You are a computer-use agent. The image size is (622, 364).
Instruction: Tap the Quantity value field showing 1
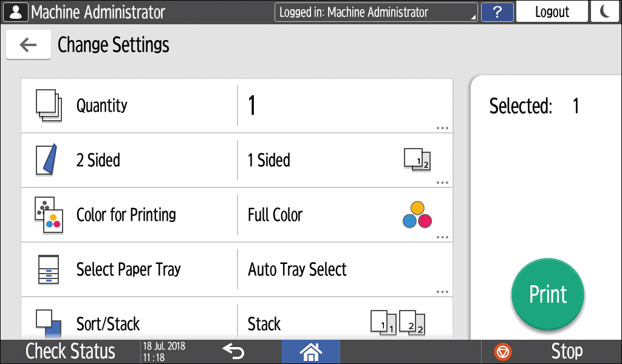point(344,106)
